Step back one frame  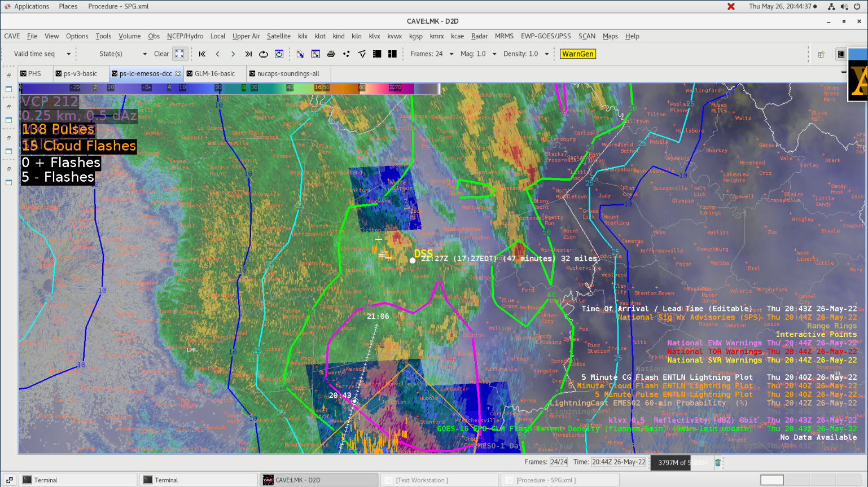click(218, 54)
